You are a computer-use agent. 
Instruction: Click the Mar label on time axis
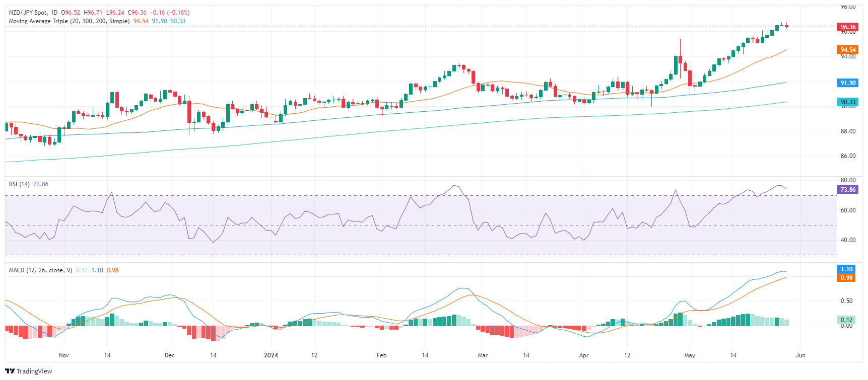[483, 355]
